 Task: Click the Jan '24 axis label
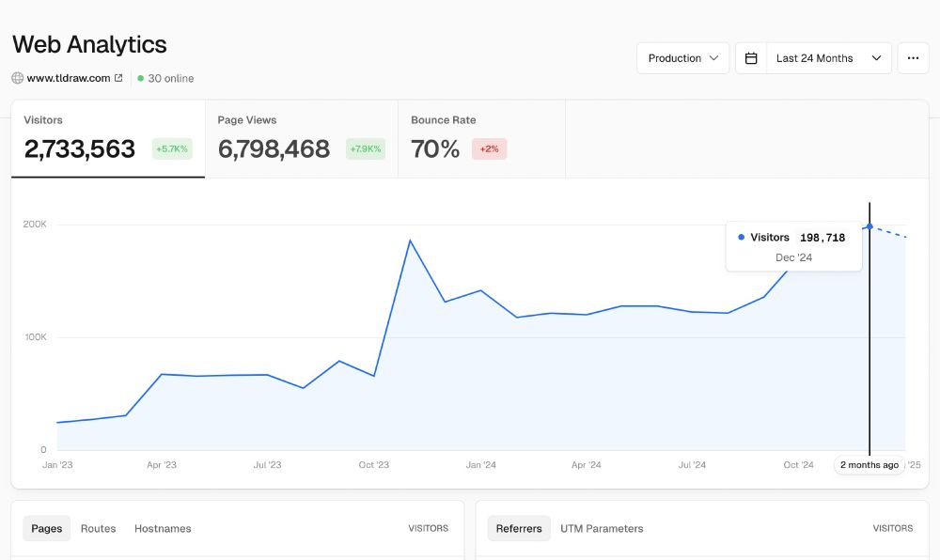480,465
